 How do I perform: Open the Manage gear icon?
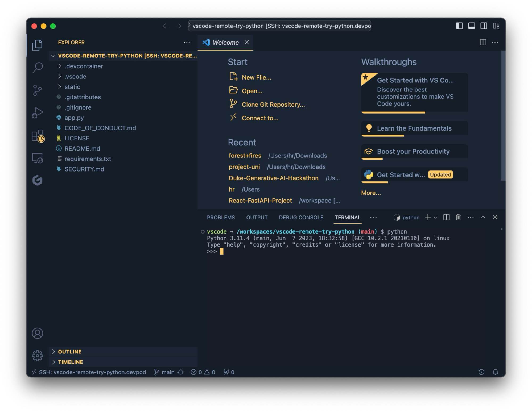pyautogui.click(x=37, y=355)
